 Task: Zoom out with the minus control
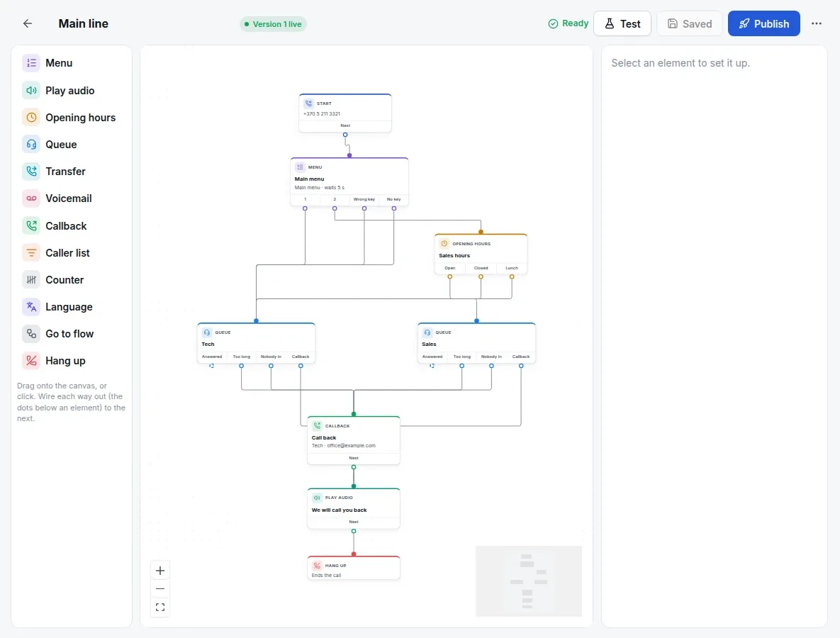[x=160, y=588]
